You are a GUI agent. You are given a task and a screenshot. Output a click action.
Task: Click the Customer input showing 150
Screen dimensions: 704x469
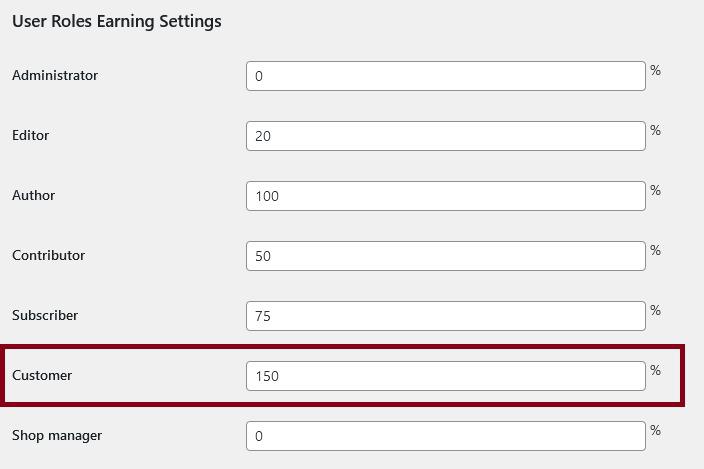click(x=445, y=376)
